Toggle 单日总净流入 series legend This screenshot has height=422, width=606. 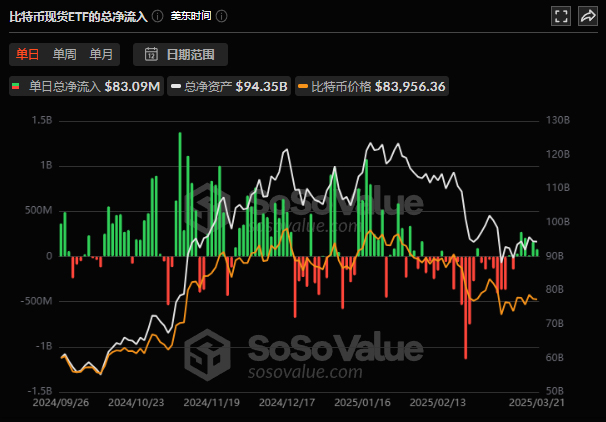click(x=86, y=87)
